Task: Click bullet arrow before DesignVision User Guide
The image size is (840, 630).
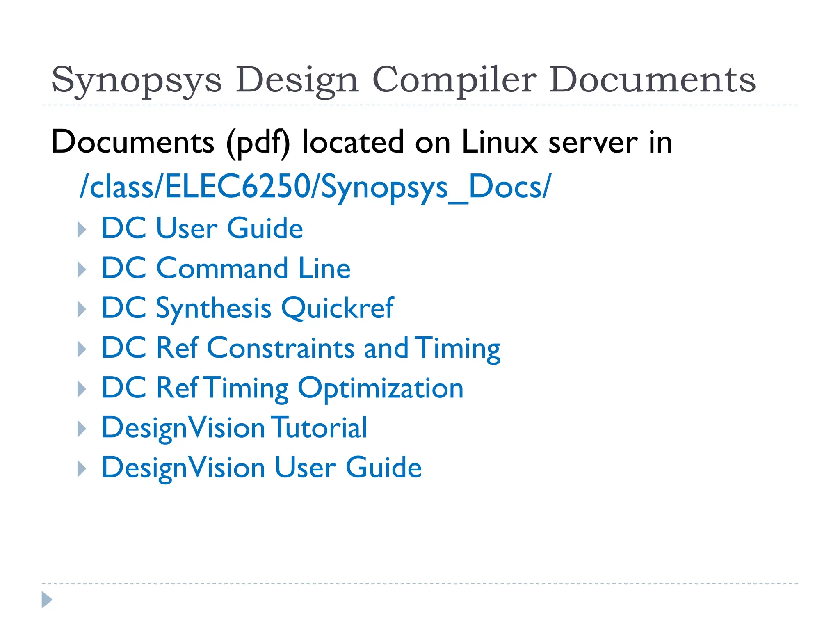Action: (x=82, y=468)
